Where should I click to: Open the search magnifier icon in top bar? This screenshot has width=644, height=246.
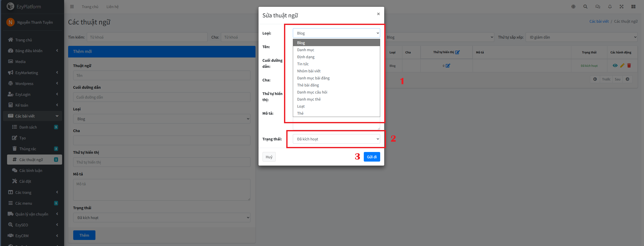click(585, 7)
